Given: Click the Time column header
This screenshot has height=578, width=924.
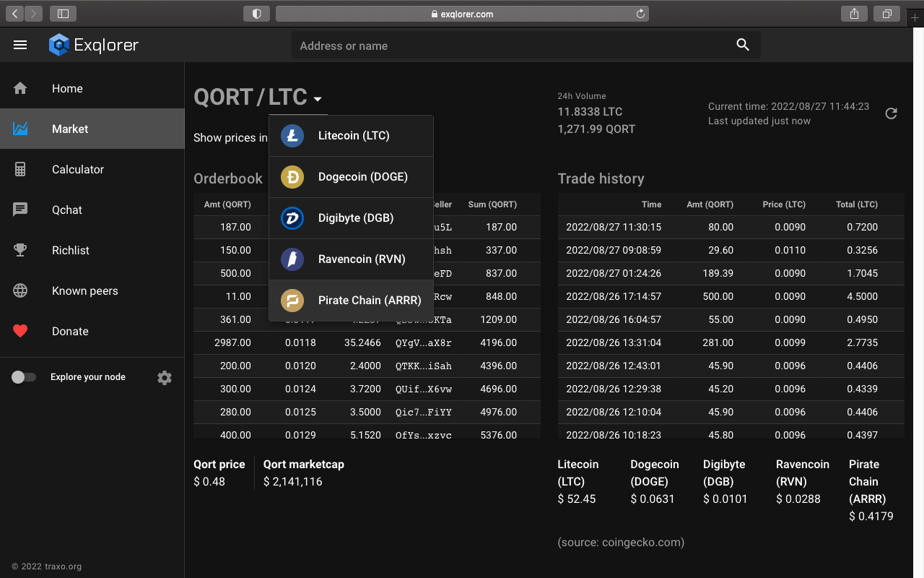Looking at the screenshot, I should [x=651, y=204].
